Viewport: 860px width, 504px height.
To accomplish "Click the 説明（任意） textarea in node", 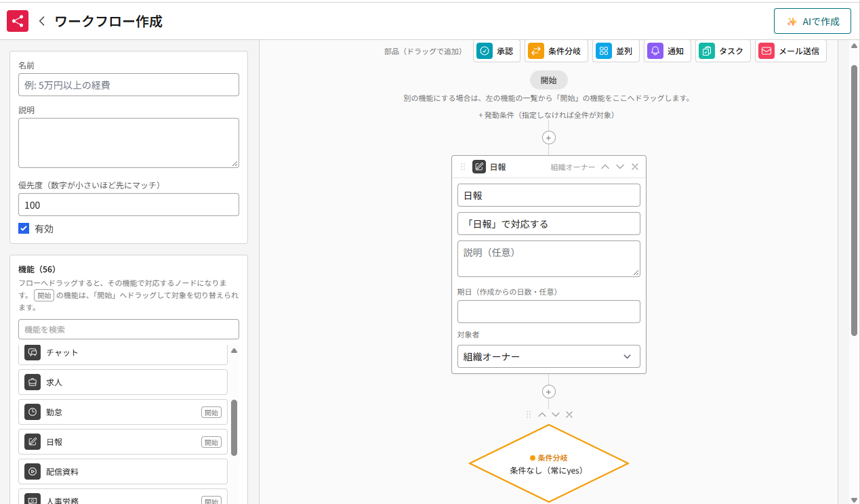I will [549, 259].
